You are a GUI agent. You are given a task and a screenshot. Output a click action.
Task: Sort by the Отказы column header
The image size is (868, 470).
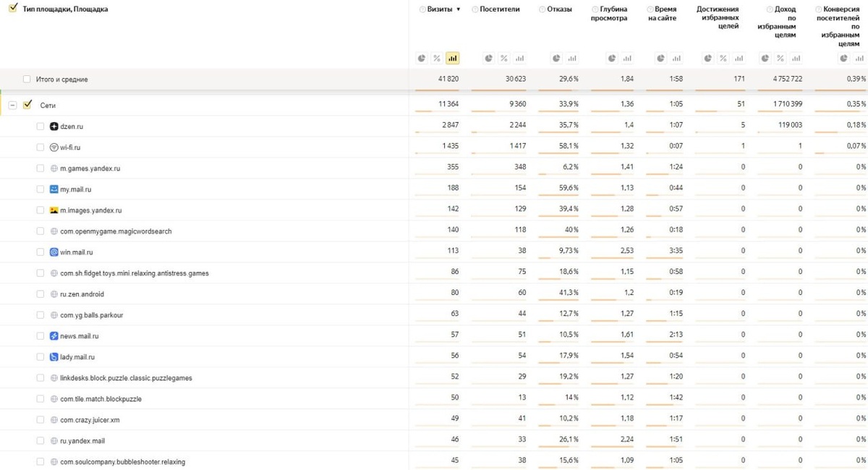(x=560, y=9)
